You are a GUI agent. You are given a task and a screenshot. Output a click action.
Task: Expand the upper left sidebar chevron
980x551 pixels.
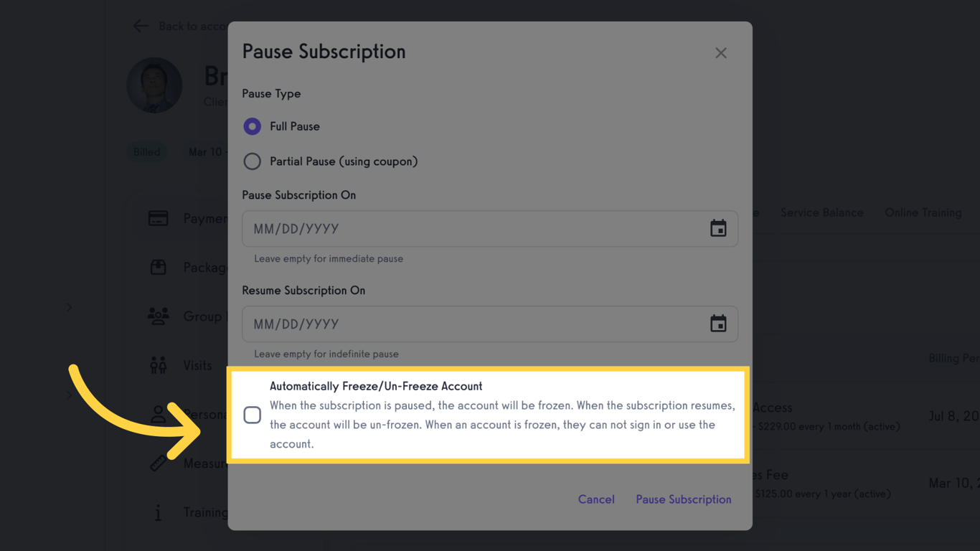70,308
